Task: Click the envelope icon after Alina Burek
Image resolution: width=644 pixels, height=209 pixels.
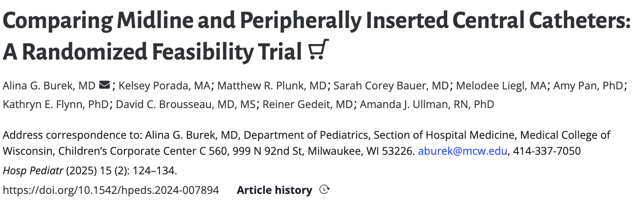Action: point(104,85)
